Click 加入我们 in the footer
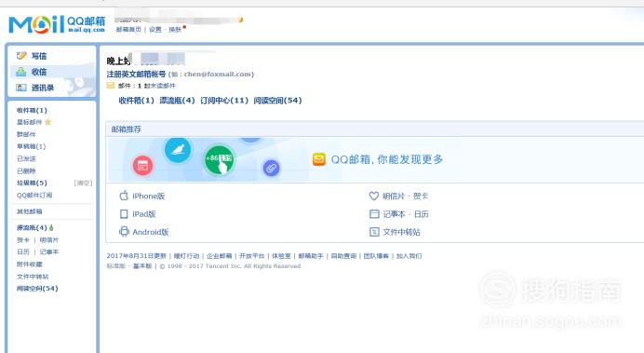This screenshot has width=644, height=353. [409, 256]
